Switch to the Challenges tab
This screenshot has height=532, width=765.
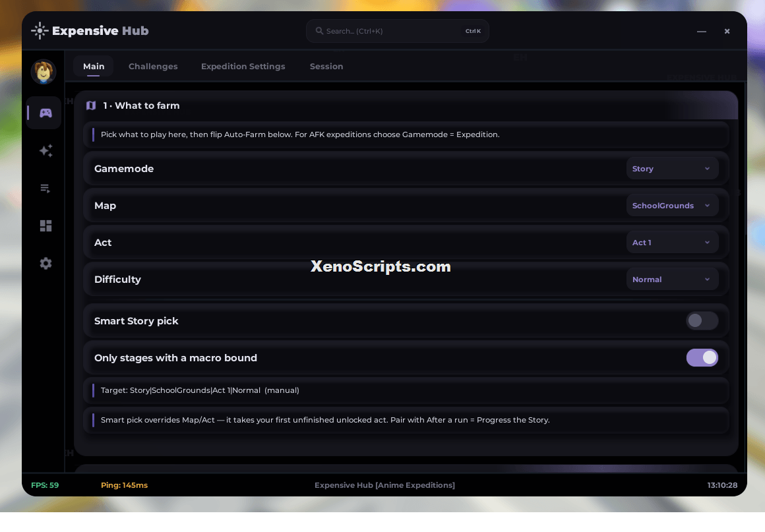pos(153,67)
